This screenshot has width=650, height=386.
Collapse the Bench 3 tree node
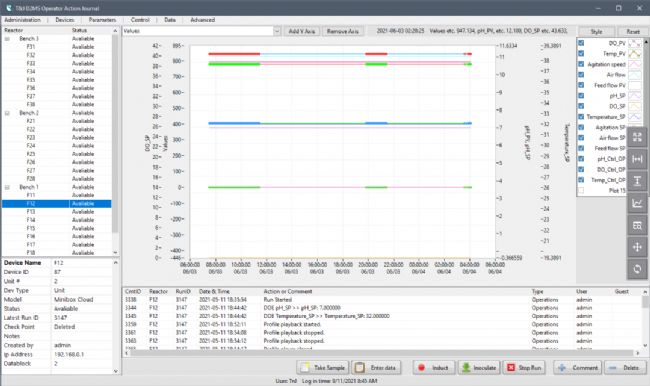7,39
